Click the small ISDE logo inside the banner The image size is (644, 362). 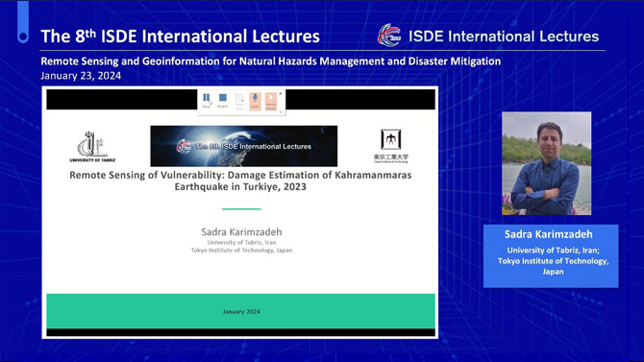[184, 147]
